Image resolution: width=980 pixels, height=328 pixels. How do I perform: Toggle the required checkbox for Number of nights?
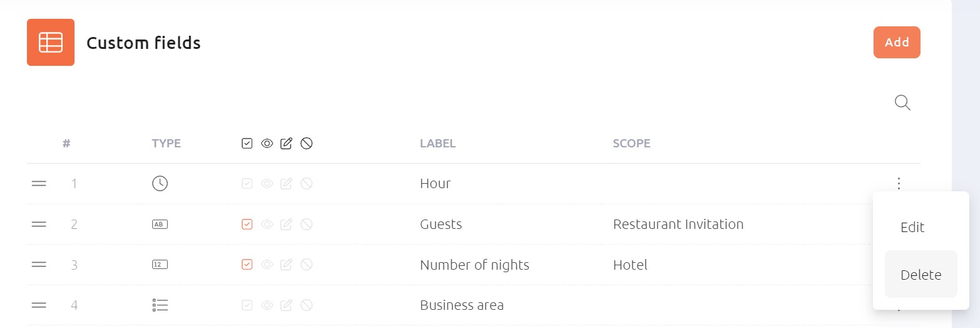[x=247, y=265]
